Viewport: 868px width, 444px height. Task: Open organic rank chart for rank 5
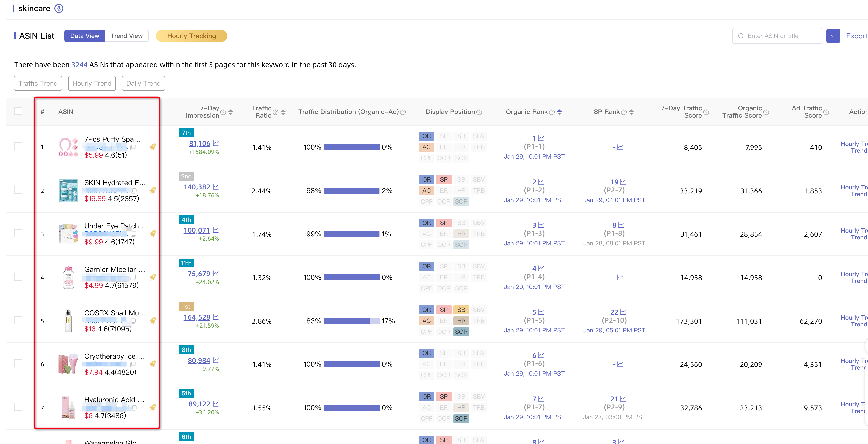click(x=541, y=312)
